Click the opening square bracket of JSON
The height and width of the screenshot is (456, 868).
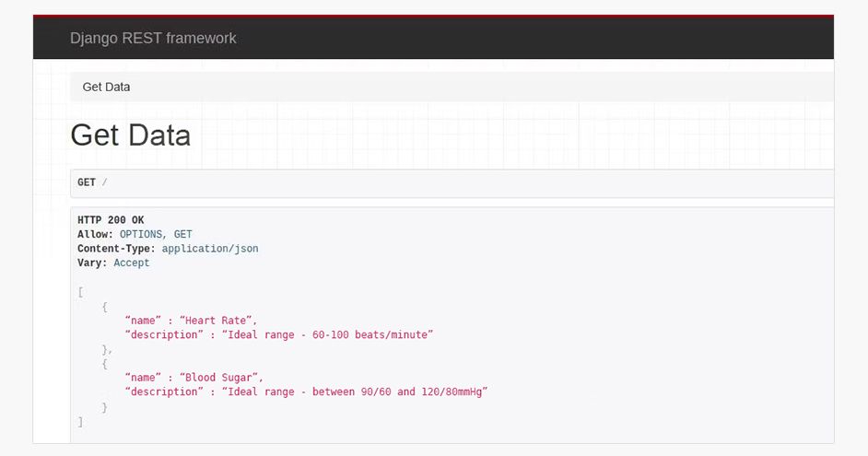tap(80, 292)
